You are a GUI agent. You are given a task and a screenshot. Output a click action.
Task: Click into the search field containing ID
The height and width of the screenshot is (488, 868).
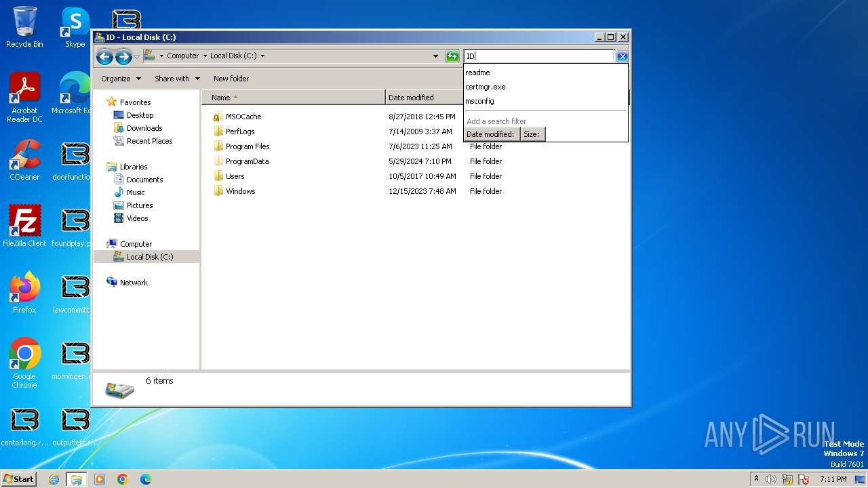pyautogui.click(x=539, y=56)
